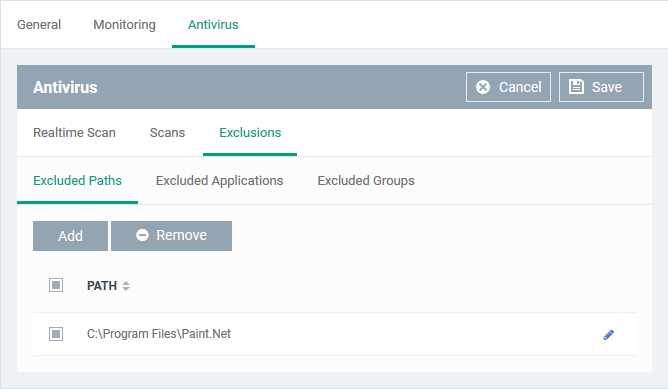This screenshot has height=389, width=668.
Task: Click the Save floppy disk icon
Action: tap(576, 86)
